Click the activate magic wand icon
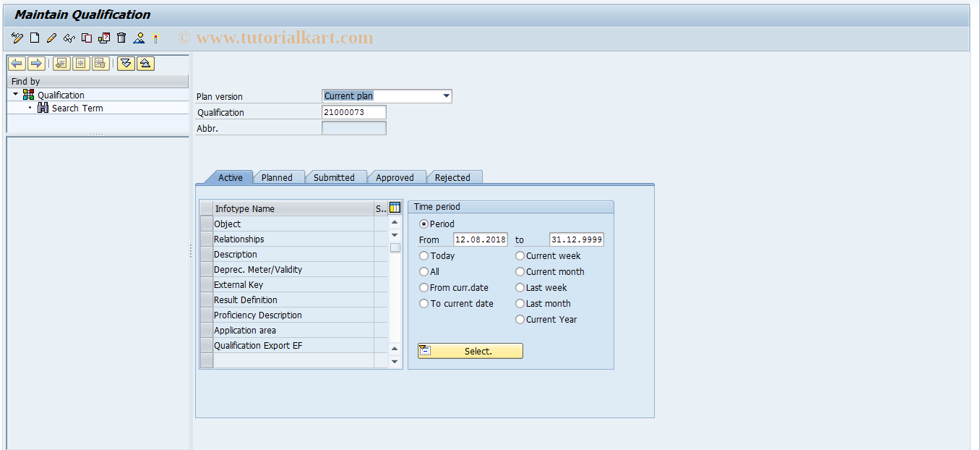Viewport: 980px width, 450px height. pyautogui.click(x=156, y=38)
